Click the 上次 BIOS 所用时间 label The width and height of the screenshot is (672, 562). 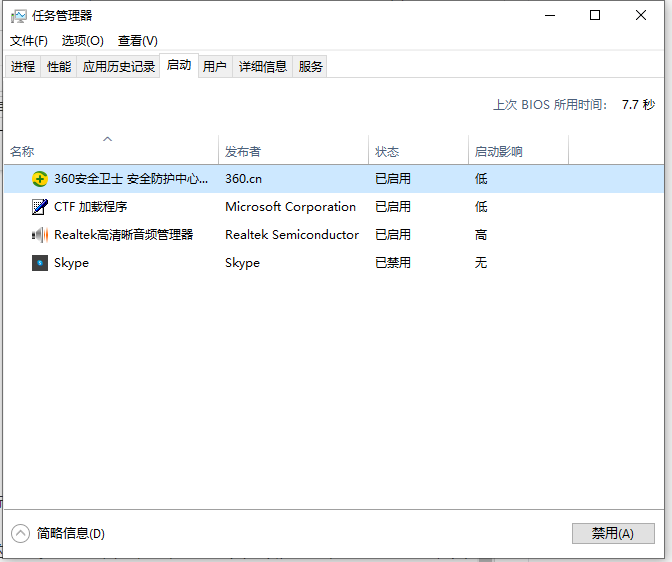point(550,105)
